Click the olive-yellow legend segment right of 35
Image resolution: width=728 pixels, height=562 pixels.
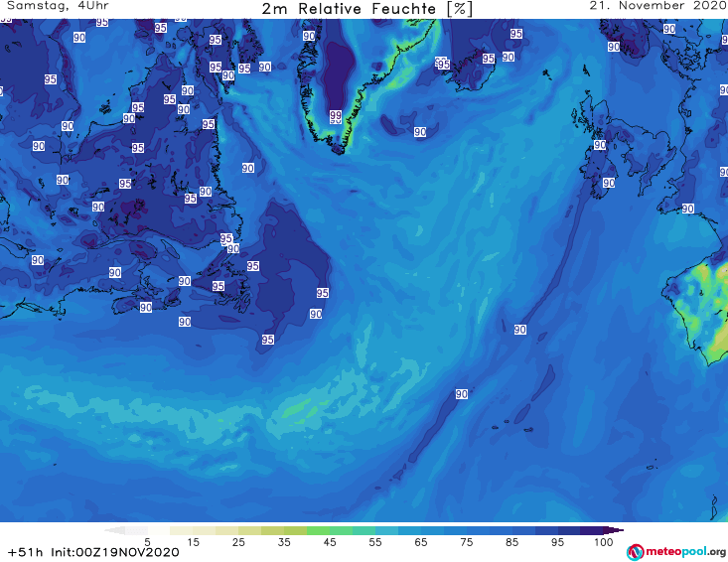(x=295, y=530)
